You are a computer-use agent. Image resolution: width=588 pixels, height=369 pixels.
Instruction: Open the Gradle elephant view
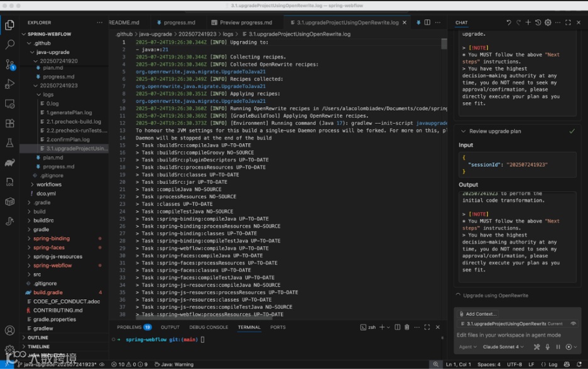click(x=10, y=163)
